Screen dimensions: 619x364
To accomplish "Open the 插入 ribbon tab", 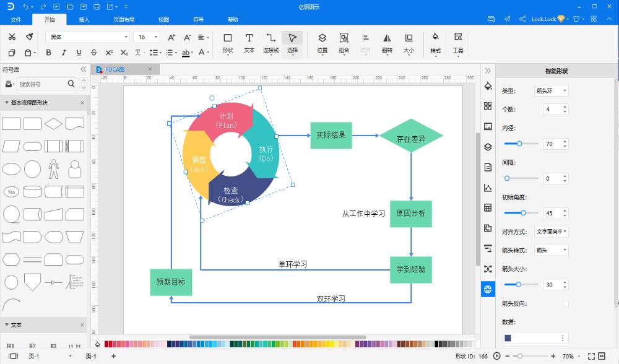I will (84, 19).
